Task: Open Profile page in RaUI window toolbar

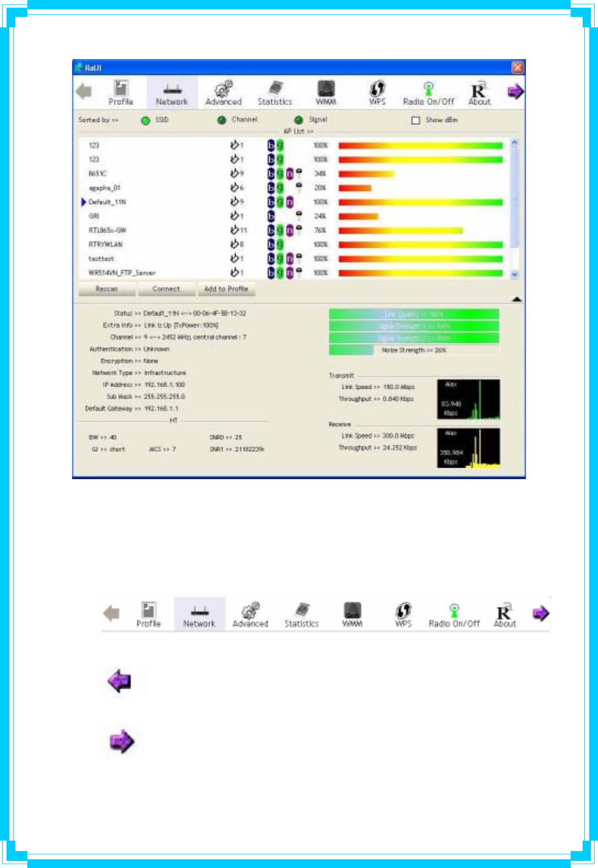Action: click(121, 92)
